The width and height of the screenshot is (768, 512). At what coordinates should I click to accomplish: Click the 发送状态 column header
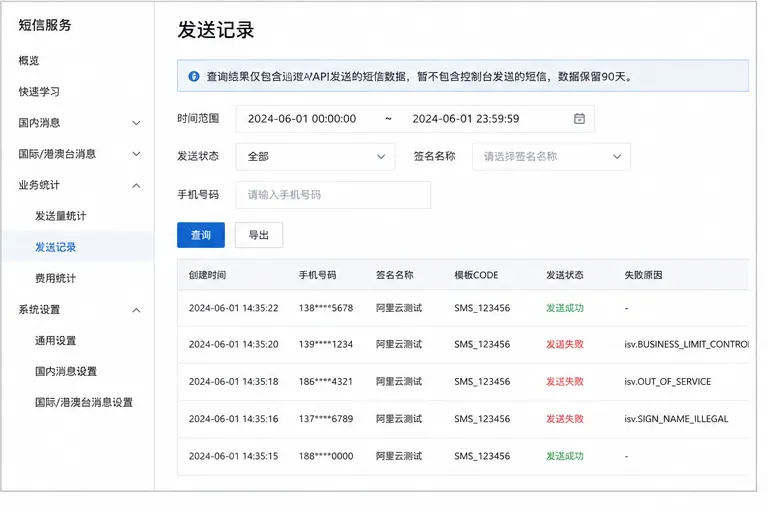point(565,275)
